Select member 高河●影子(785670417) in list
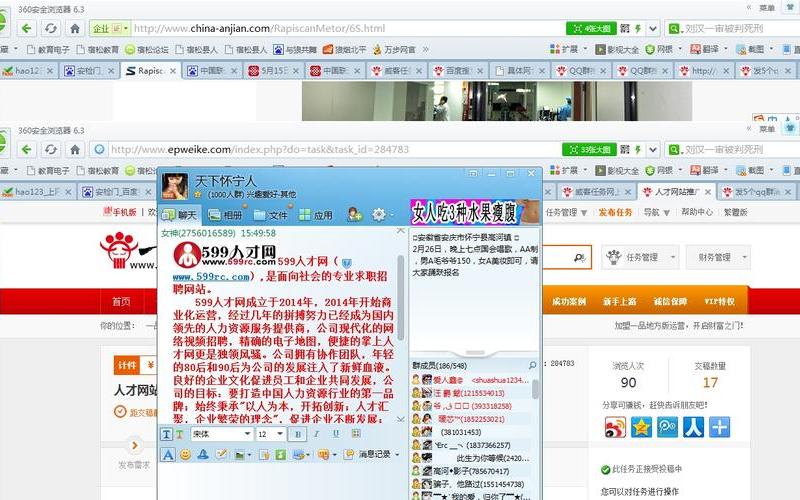Image resolution: width=800 pixels, height=500 pixels. 471,471
